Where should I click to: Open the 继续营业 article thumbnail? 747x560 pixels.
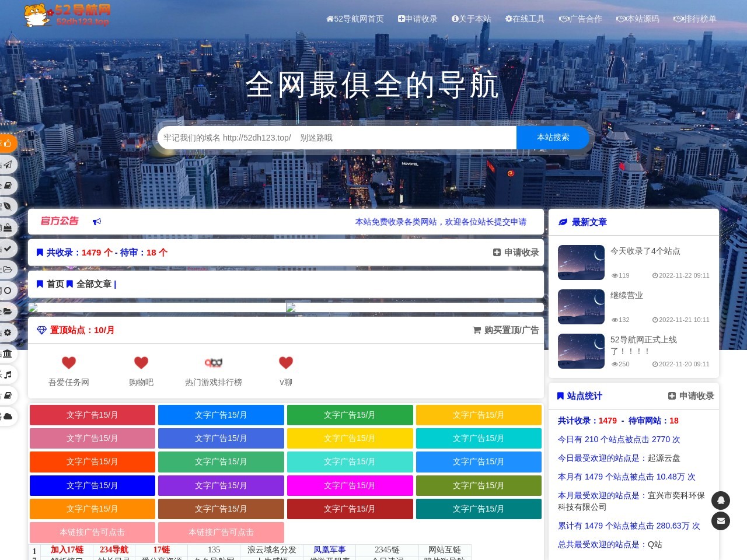coord(581,307)
